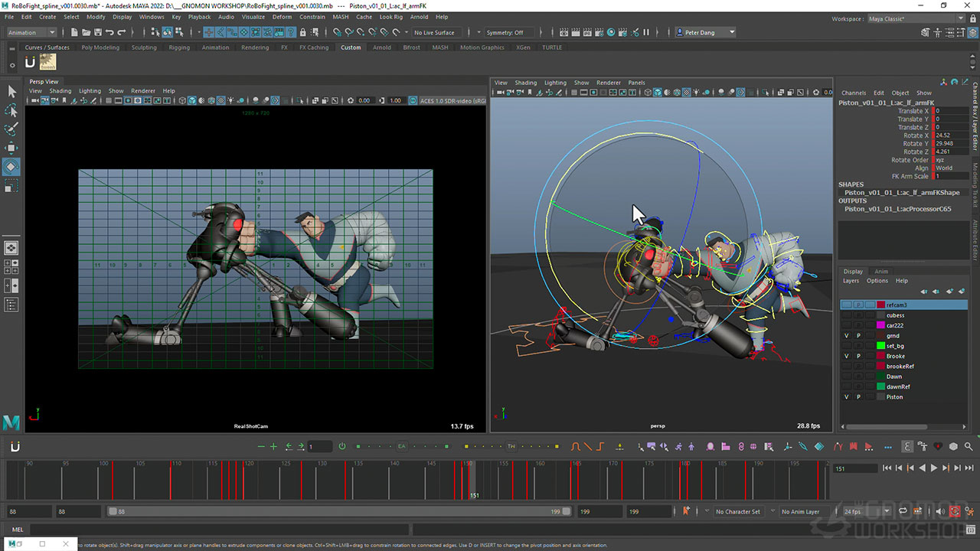The height and width of the screenshot is (551, 980).
Task: Open the Deform menu
Action: pos(282,16)
